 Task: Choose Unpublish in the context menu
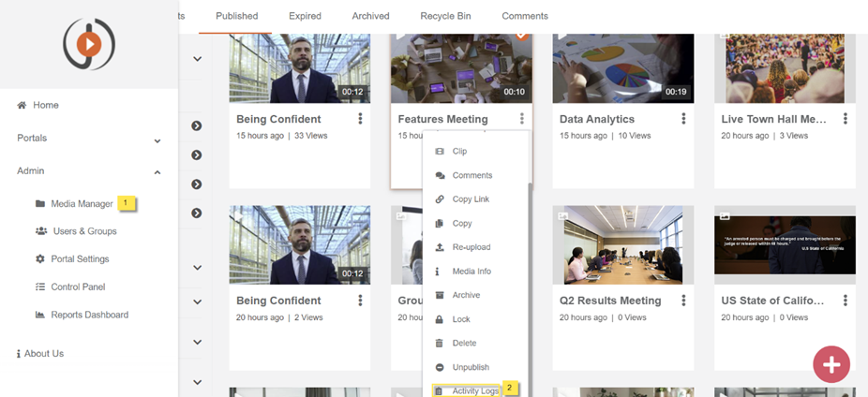(471, 367)
